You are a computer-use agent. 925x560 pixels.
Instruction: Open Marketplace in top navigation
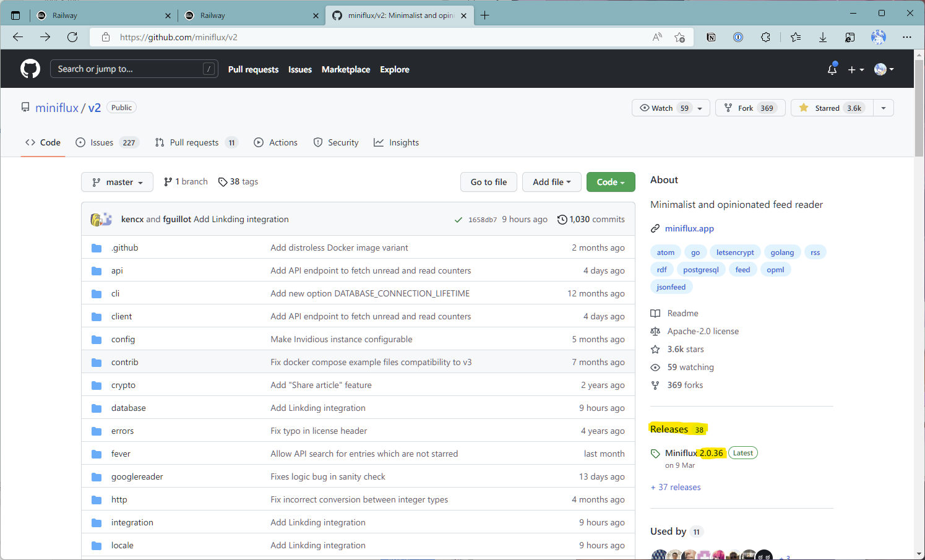[346, 69]
